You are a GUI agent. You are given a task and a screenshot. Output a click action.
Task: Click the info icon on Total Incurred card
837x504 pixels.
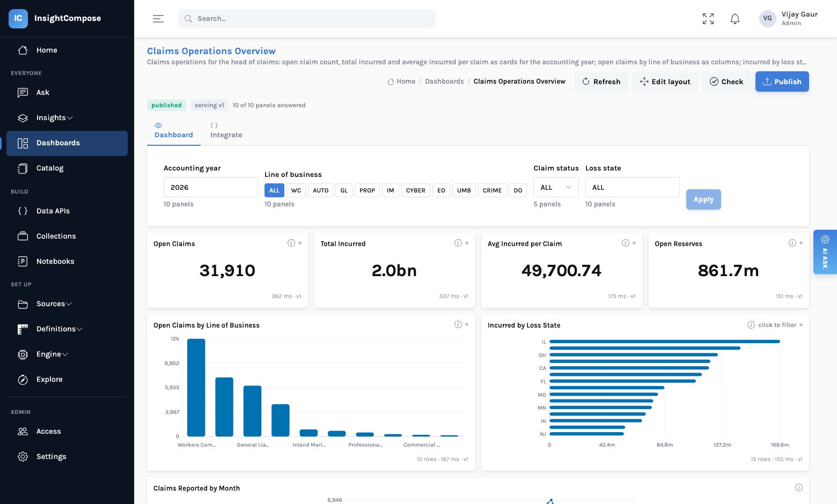pyautogui.click(x=458, y=243)
